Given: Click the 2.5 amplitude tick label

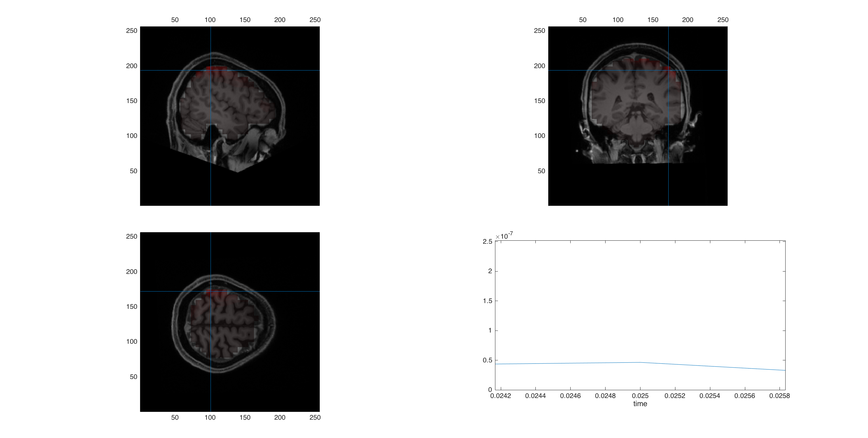Looking at the screenshot, I should coord(488,241).
